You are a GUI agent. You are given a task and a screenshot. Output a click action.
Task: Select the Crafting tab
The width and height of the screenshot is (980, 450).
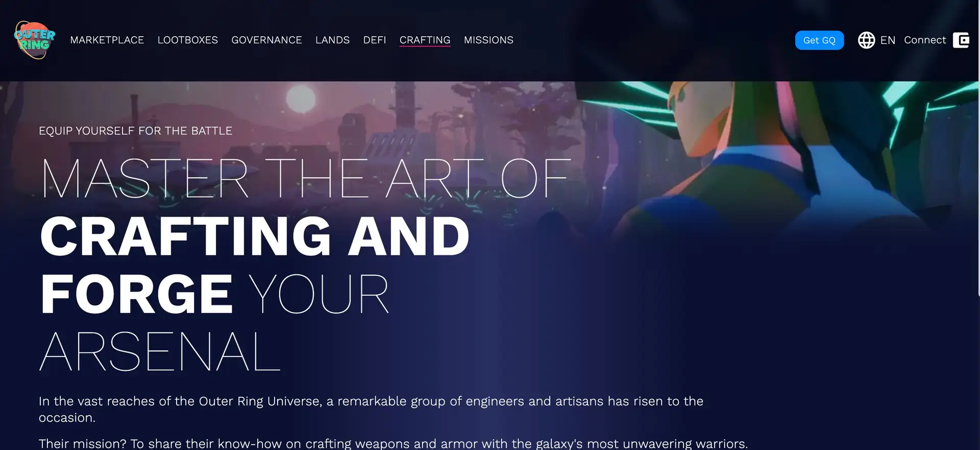[425, 40]
